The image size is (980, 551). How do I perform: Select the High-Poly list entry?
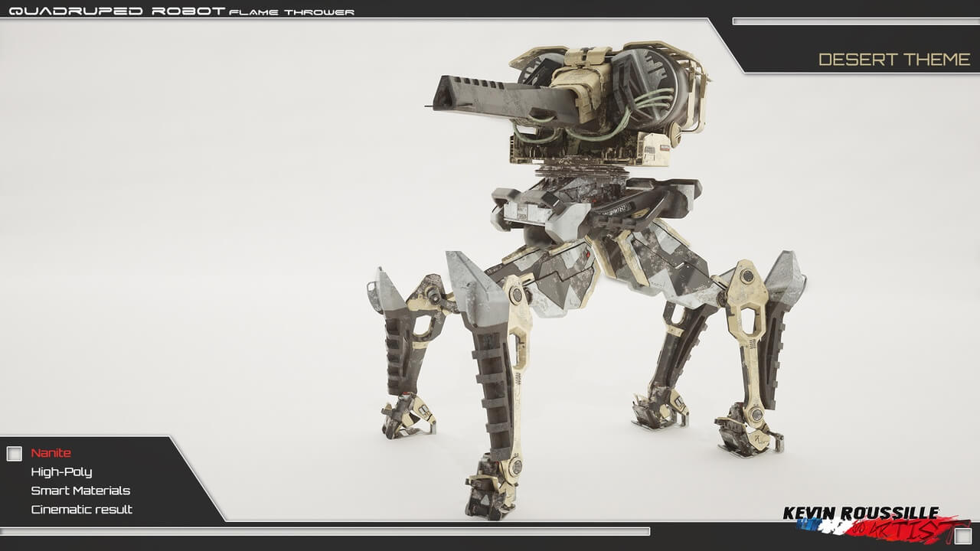61,472
